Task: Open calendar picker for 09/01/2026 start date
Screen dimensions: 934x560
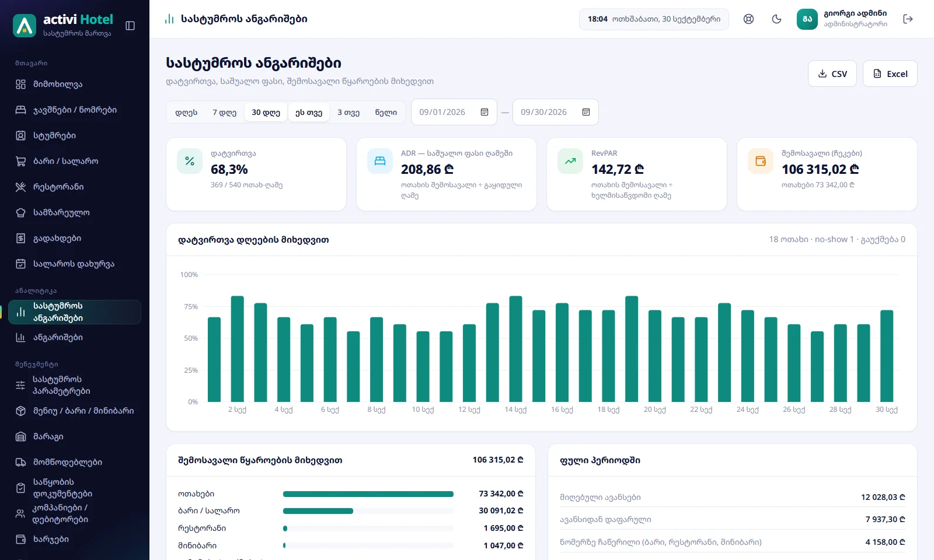Action: pyautogui.click(x=485, y=112)
